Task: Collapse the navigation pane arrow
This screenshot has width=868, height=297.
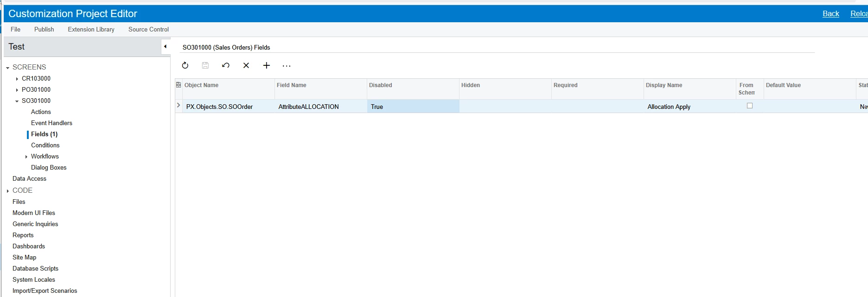Action: pos(166,46)
